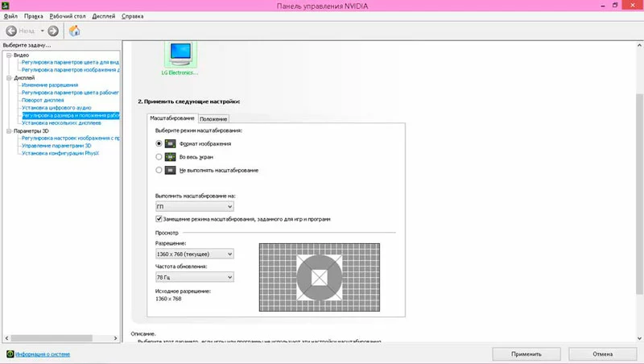Click the Назад button label
The width and height of the screenshot is (644, 364).
(x=27, y=31)
